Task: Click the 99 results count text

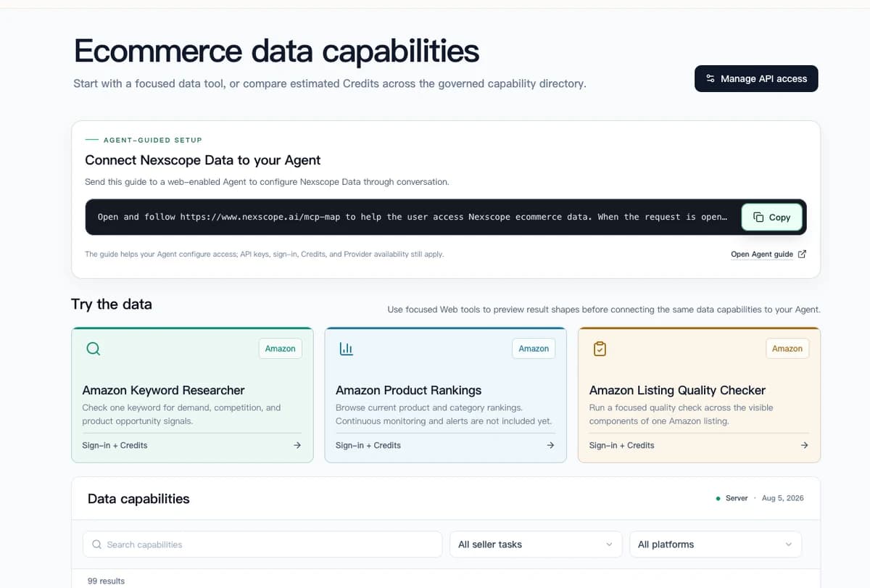Action: [106, 581]
